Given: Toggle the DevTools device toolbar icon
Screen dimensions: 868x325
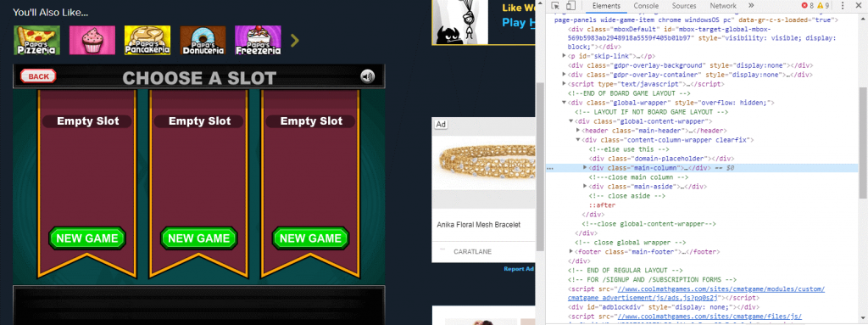Looking at the screenshot, I should [570, 6].
